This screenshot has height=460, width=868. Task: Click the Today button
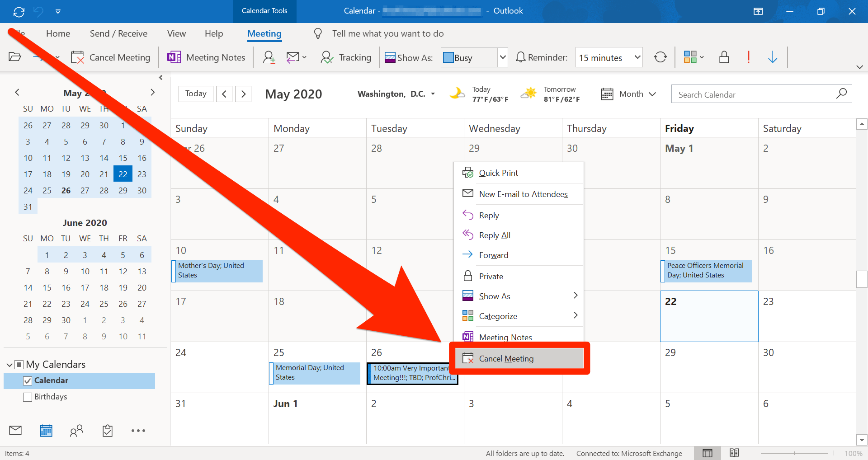pos(196,94)
